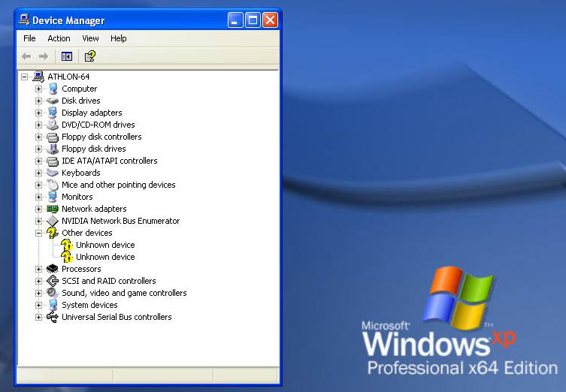Select NVIDIA Network Bus Enumerator item
This screenshot has height=392, width=566.
coord(120,221)
